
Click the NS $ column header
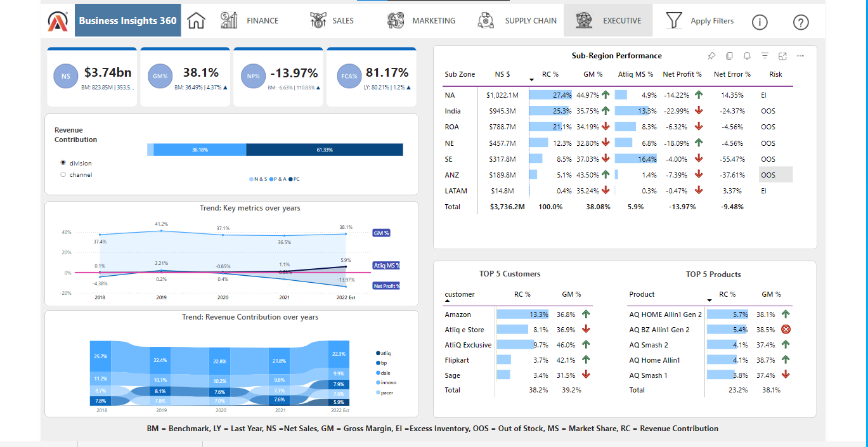(503, 74)
